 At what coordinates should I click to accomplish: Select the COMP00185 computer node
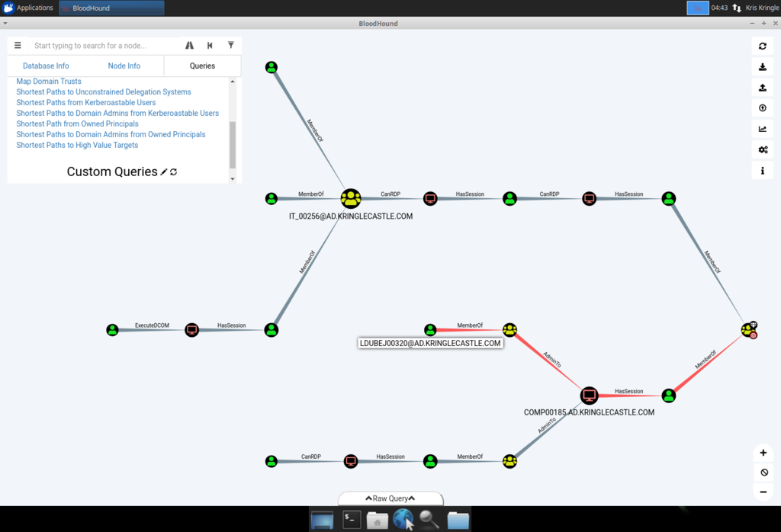point(590,396)
